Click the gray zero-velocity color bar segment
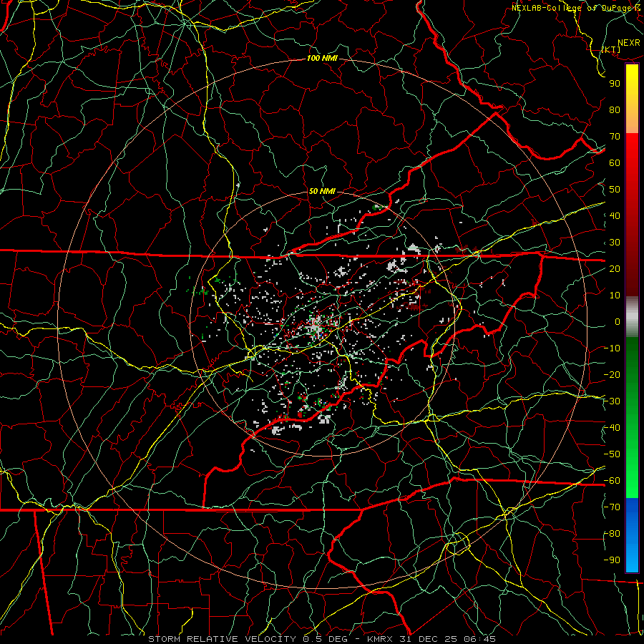Viewport: 644px width, 644px height. tap(632, 317)
